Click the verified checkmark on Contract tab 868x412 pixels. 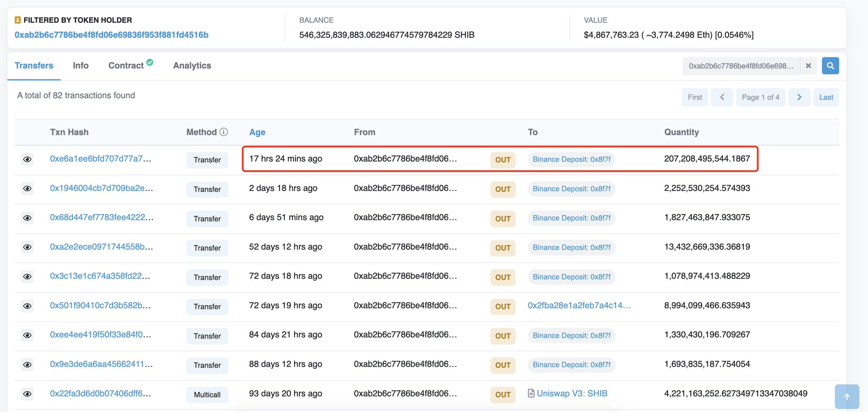coord(149,62)
